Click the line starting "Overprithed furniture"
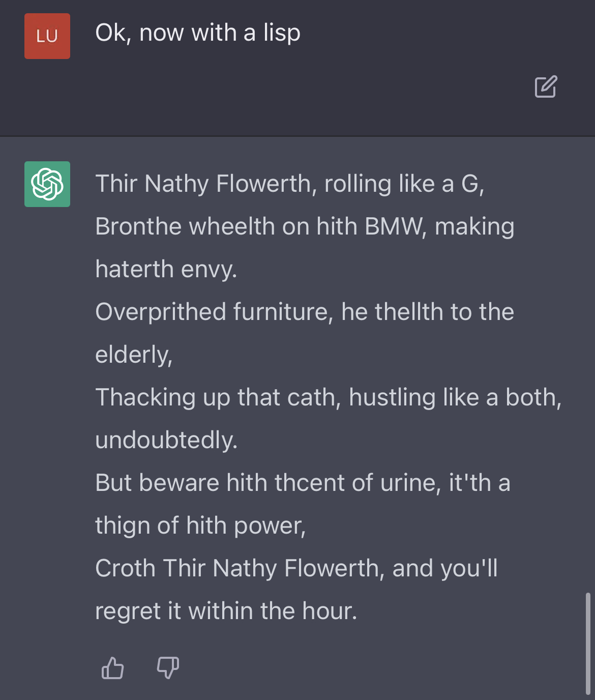Viewport: 595px width, 700px height. (x=305, y=312)
